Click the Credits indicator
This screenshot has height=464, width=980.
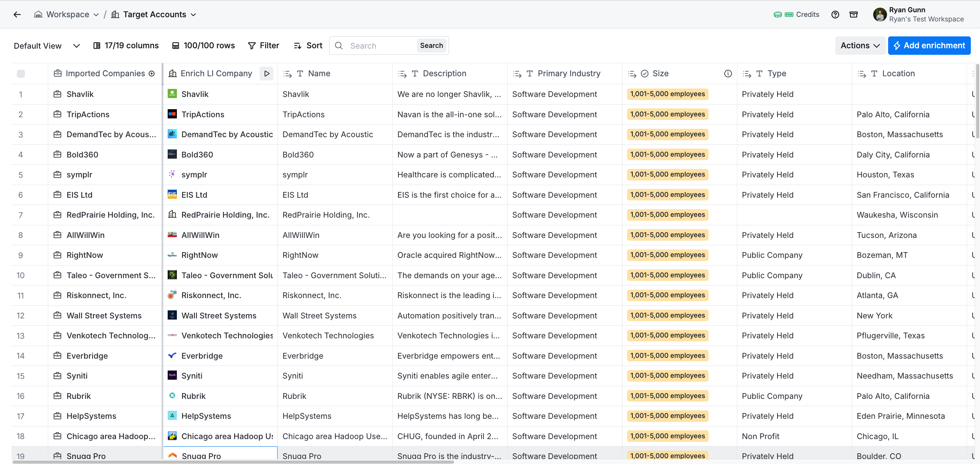[x=796, y=15]
